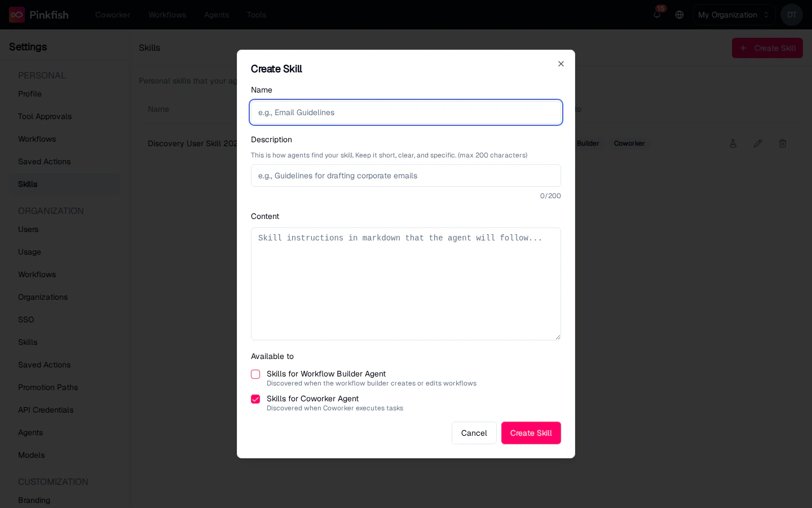The height and width of the screenshot is (508, 812).
Task: Open Branding under Customization
Action: [x=34, y=500]
